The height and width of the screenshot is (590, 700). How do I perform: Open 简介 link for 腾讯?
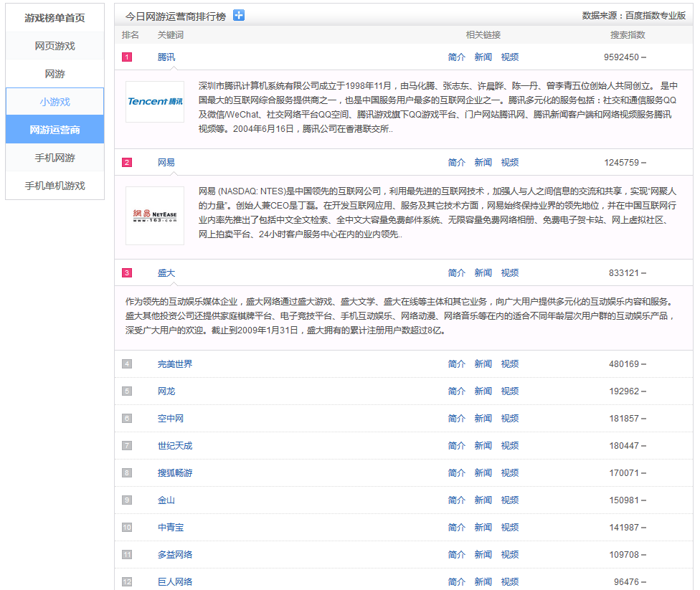[x=457, y=57]
